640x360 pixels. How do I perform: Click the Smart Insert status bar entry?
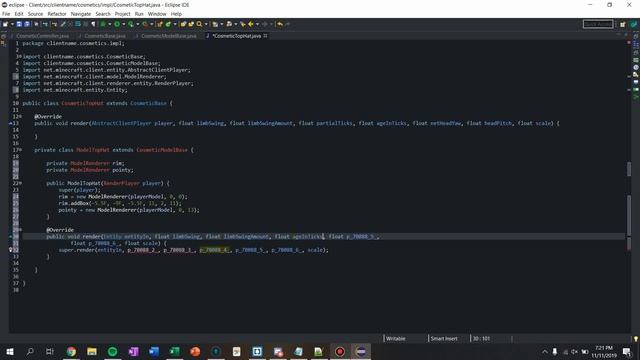tap(444, 338)
